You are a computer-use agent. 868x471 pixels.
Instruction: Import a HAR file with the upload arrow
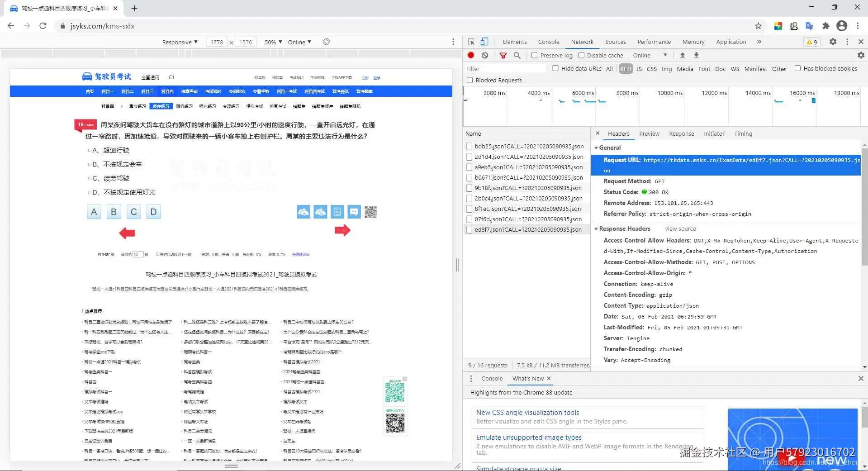[x=683, y=55]
